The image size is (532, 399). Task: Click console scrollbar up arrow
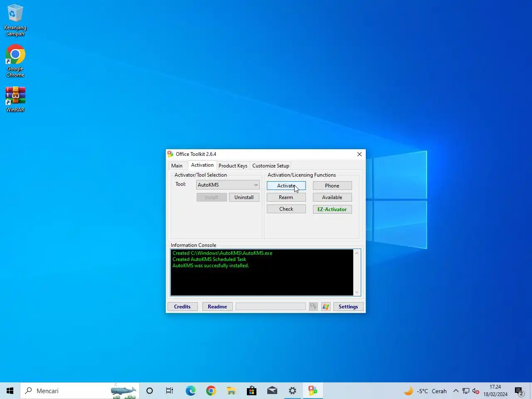coord(357,253)
